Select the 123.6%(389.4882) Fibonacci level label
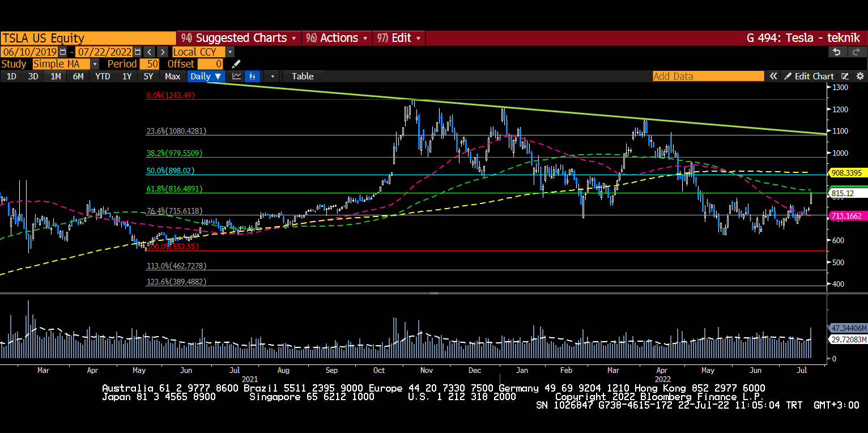Viewport: 868px width, 433px height. pyautogui.click(x=176, y=282)
